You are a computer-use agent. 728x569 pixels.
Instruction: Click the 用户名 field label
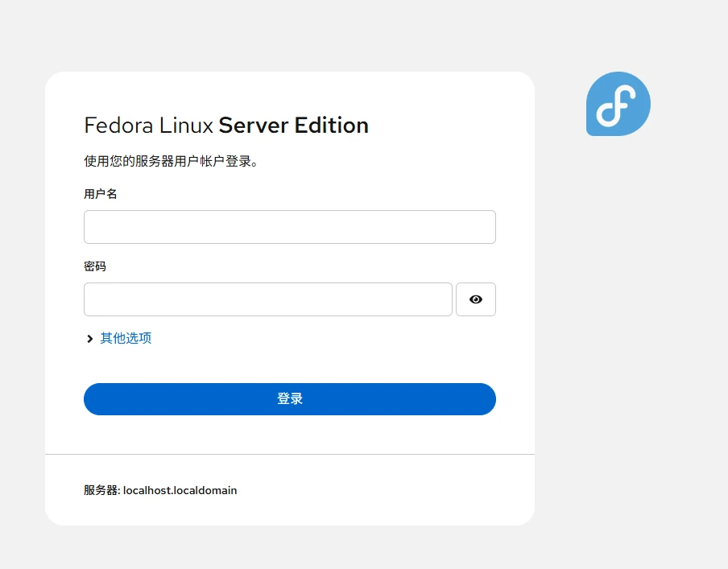tap(101, 194)
